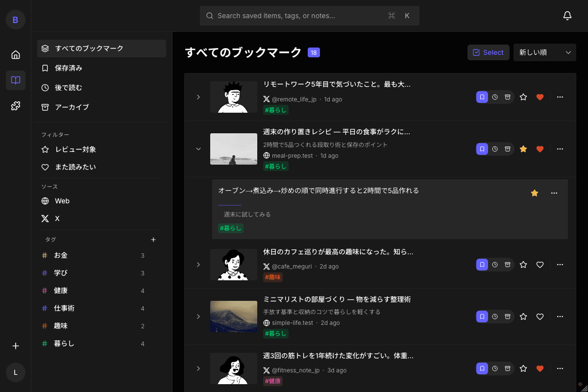The image size is (588, 392).
Task: Toggle heart on the minimalist room bookmark
Action: 540,317
